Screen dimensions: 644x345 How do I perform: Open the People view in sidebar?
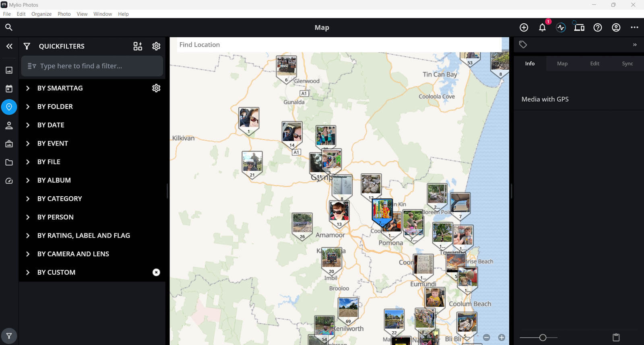coord(9,125)
